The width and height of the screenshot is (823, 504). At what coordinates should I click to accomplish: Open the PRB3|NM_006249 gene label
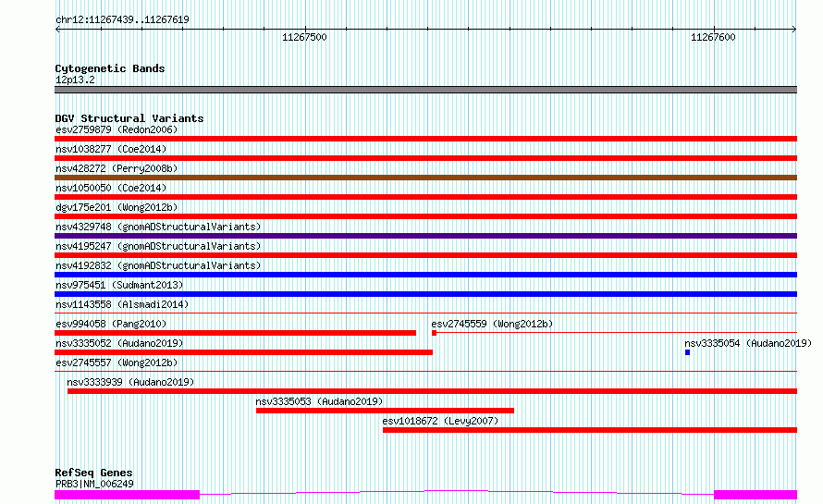[x=94, y=484]
